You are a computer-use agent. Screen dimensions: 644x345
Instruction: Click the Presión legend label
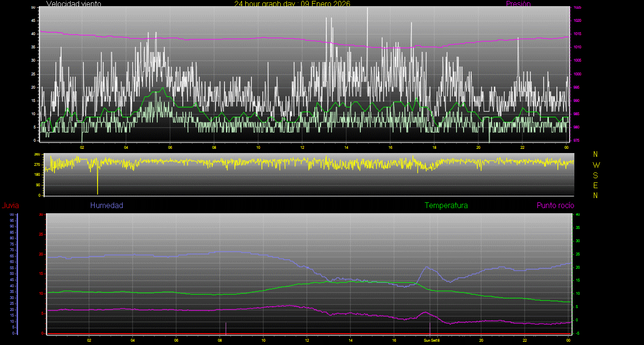coord(518,4)
